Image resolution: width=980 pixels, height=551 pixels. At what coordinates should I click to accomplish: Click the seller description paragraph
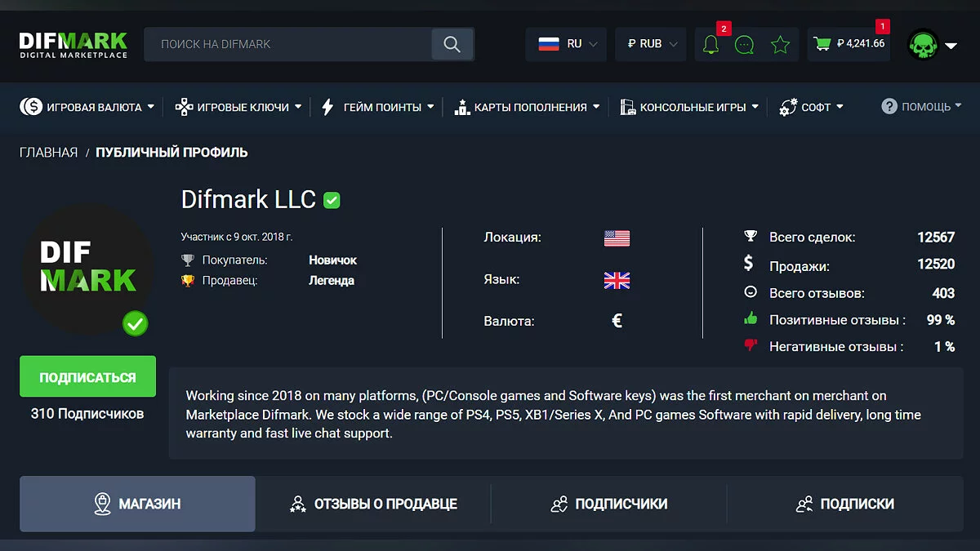coord(554,415)
